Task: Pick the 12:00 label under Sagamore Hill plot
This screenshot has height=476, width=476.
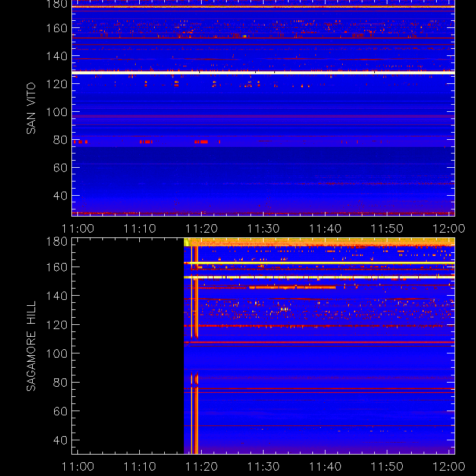Action: pos(449,466)
